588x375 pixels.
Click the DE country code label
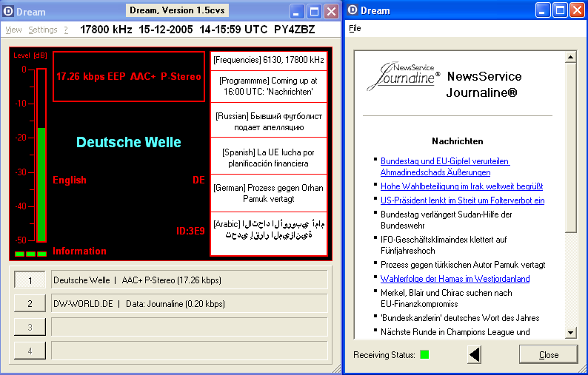click(x=198, y=180)
